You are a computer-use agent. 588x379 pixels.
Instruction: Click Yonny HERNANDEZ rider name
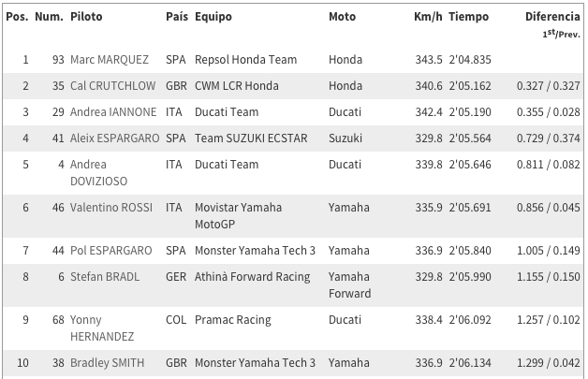pos(102,328)
